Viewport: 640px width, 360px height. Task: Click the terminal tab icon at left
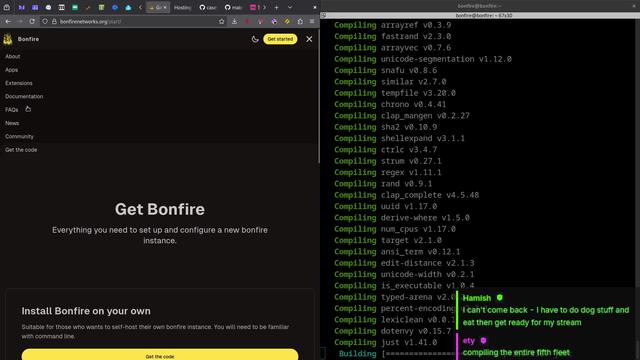click(x=324, y=16)
